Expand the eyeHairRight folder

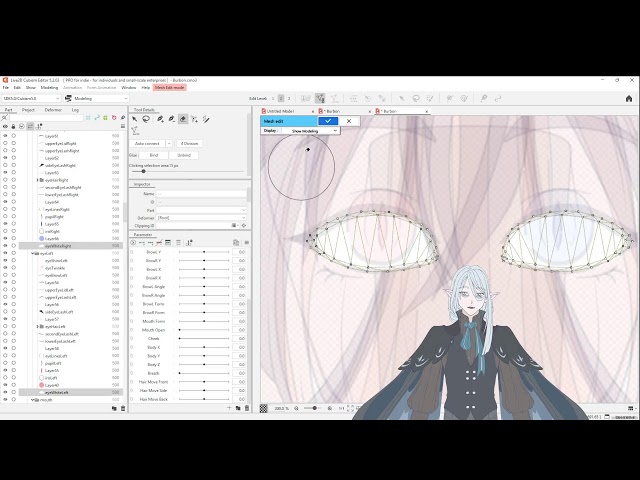(38, 180)
